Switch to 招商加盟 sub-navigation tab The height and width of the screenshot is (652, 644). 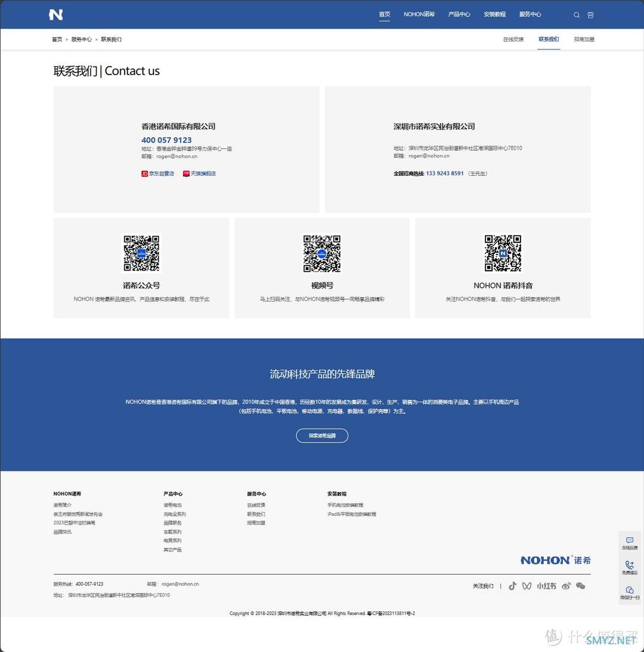pyautogui.click(x=584, y=39)
